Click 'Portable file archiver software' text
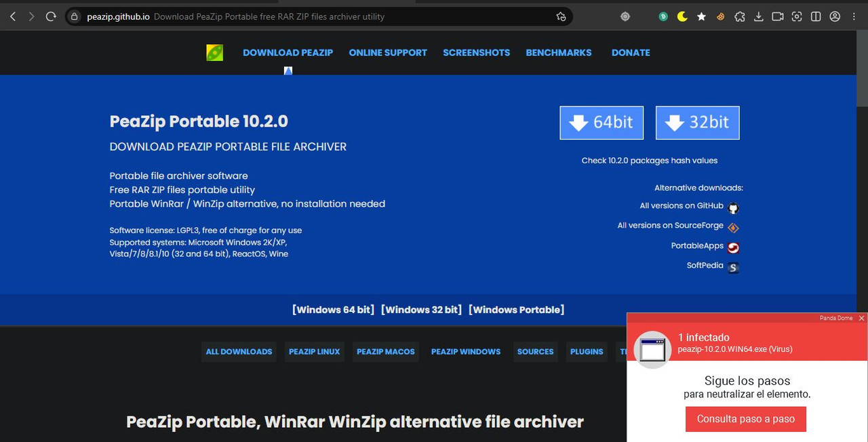This screenshot has width=868, height=442. (178, 176)
